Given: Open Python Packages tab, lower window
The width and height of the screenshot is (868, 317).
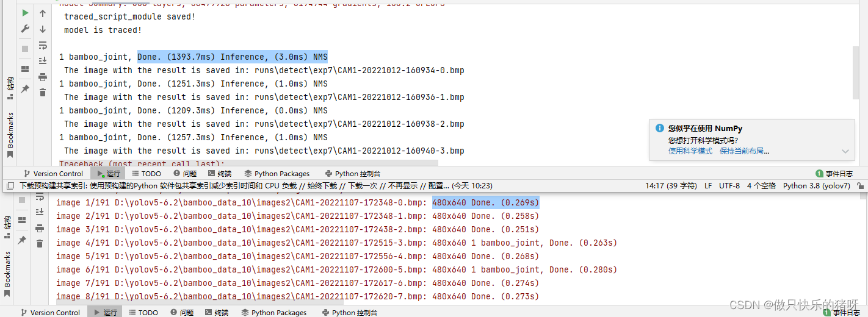Looking at the screenshot, I should coord(274,313).
